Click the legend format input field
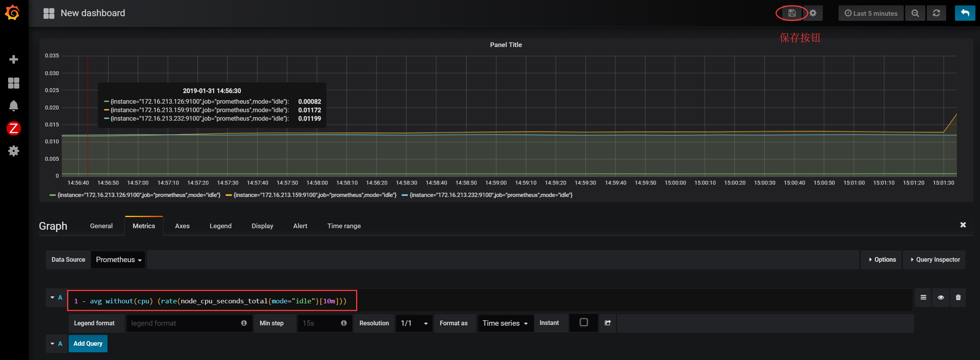 pyautogui.click(x=189, y=323)
